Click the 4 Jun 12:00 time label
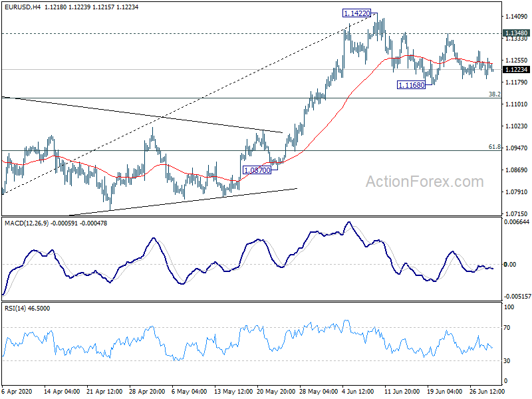The width and height of the screenshot is (532, 399). click(x=358, y=391)
